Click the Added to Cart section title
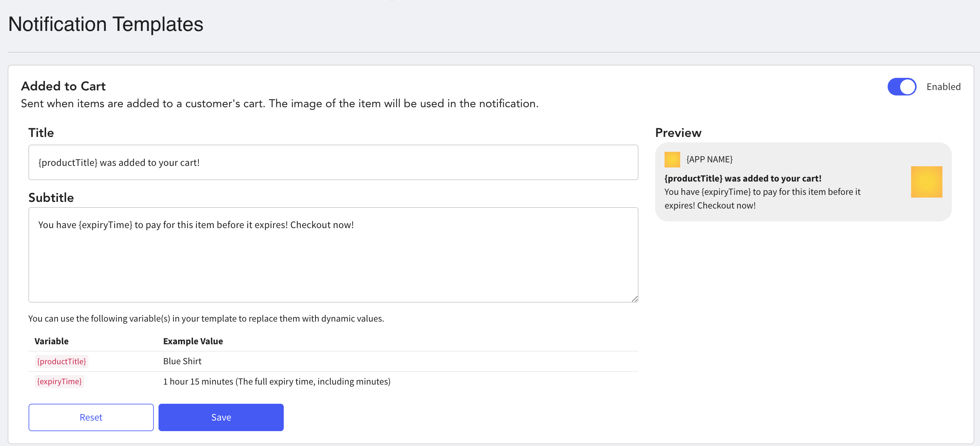The image size is (980, 446). (x=63, y=86)
